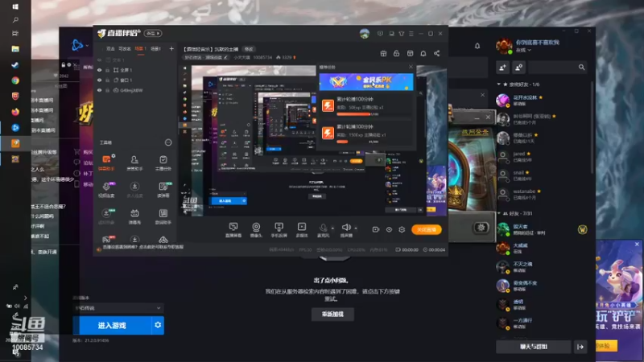Toggle the lock on window source layer
This screenshot has height=362, width=644.
(x=108, y=80)
